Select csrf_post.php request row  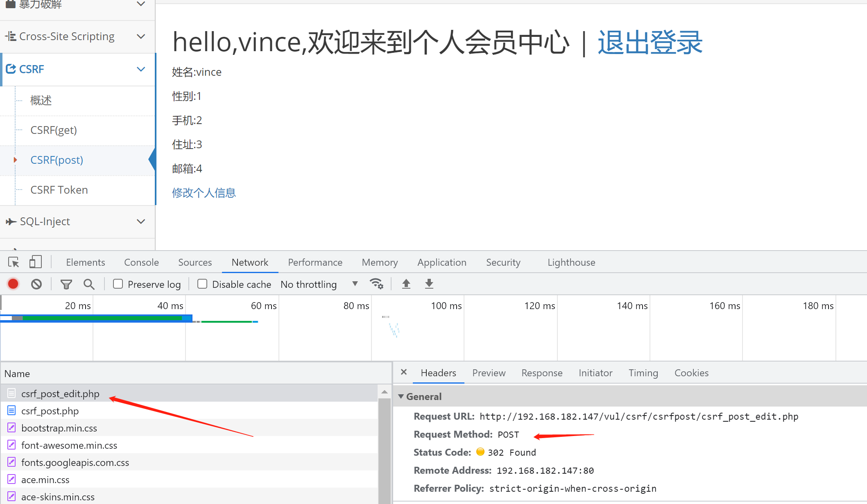(x=50, y=411)
